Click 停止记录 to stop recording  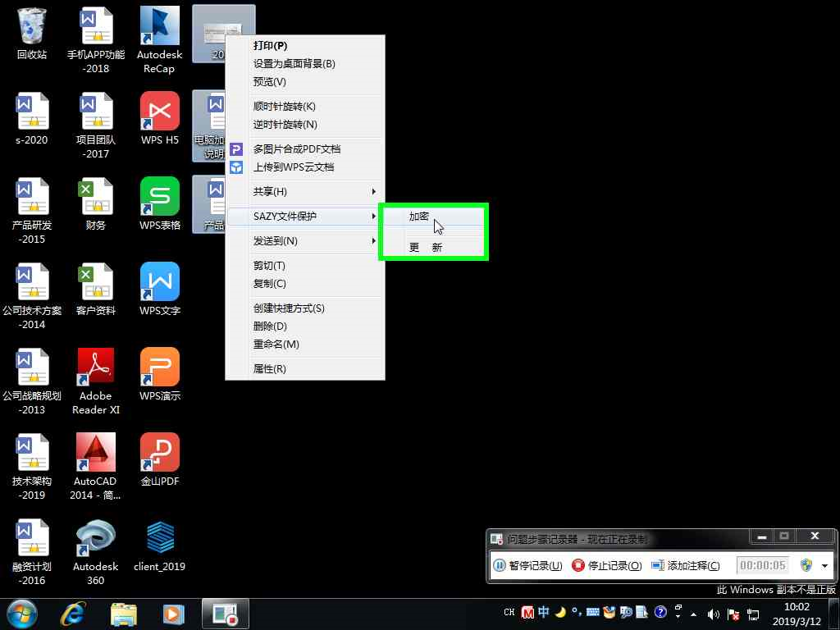click(606, 565)
